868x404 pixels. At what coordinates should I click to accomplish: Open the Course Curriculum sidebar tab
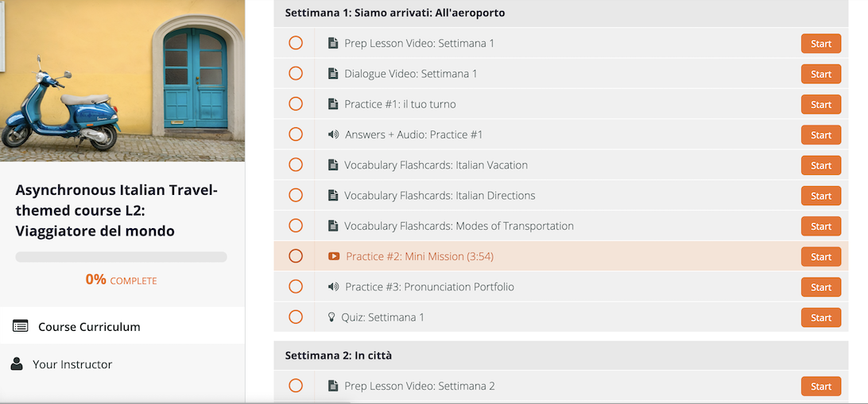(122, 325)
